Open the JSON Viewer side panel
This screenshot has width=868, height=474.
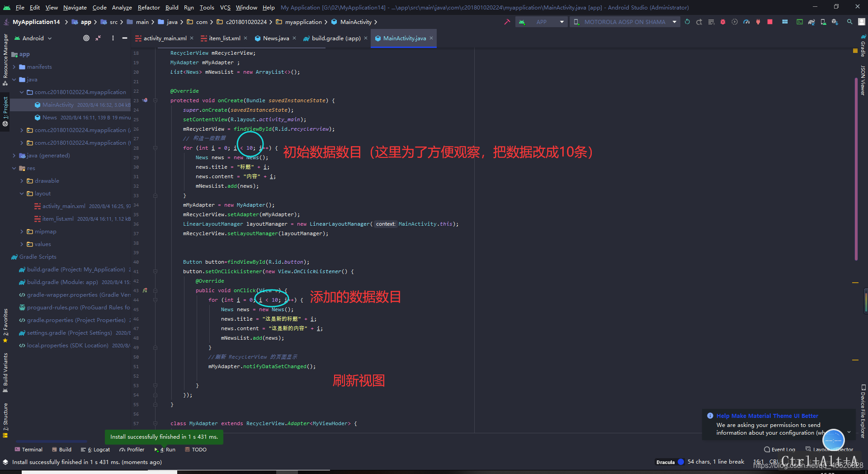click(863, 80)
